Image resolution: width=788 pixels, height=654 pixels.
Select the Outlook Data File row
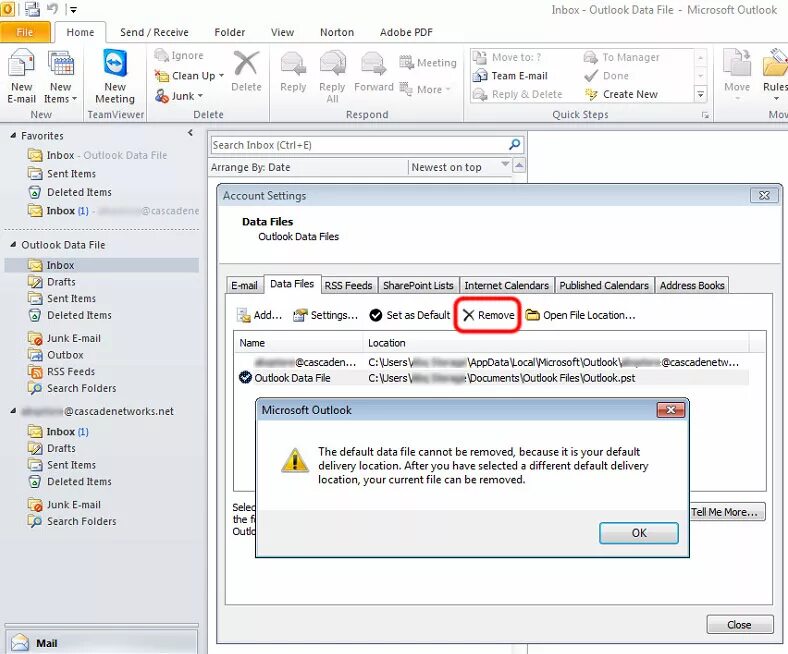(492, 378)
